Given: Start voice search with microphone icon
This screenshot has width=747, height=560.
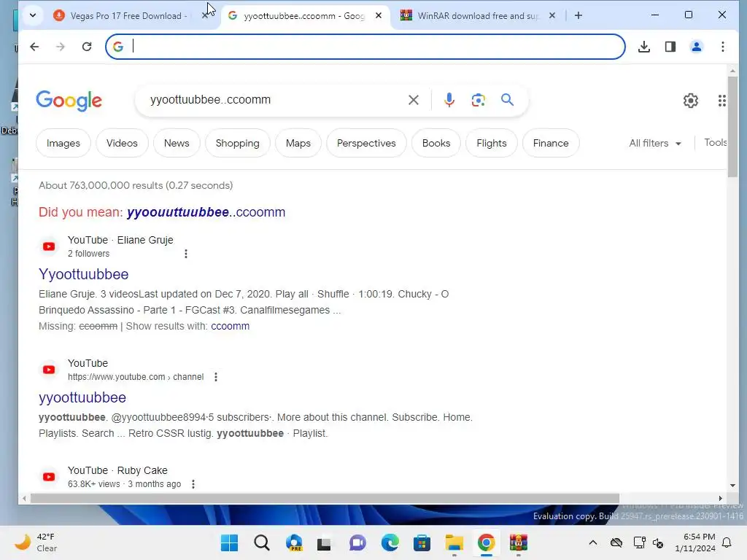Looking at the screenshot, I should click(449, 100).
